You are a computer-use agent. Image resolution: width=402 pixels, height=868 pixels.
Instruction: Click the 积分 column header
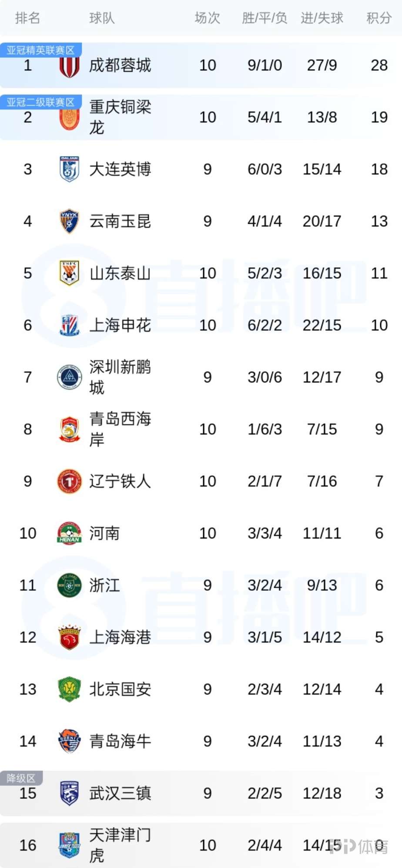tap(379, 18)
